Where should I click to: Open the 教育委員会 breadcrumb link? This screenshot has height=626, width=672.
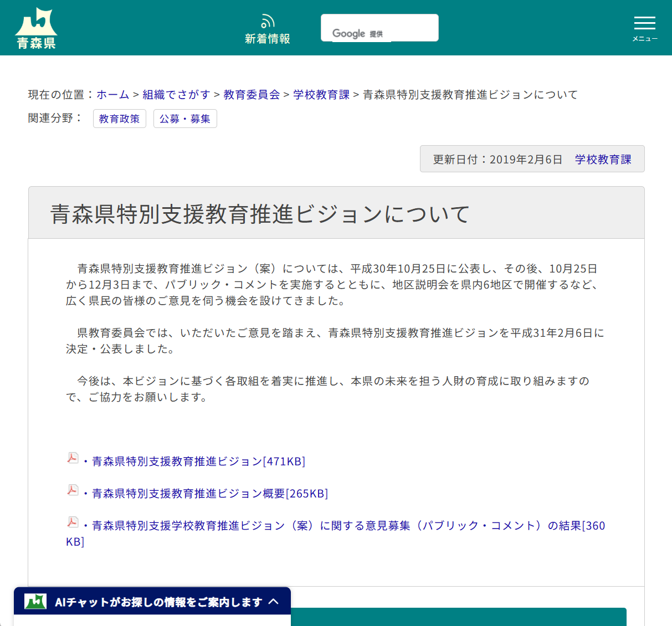click(x=251, y=95)
